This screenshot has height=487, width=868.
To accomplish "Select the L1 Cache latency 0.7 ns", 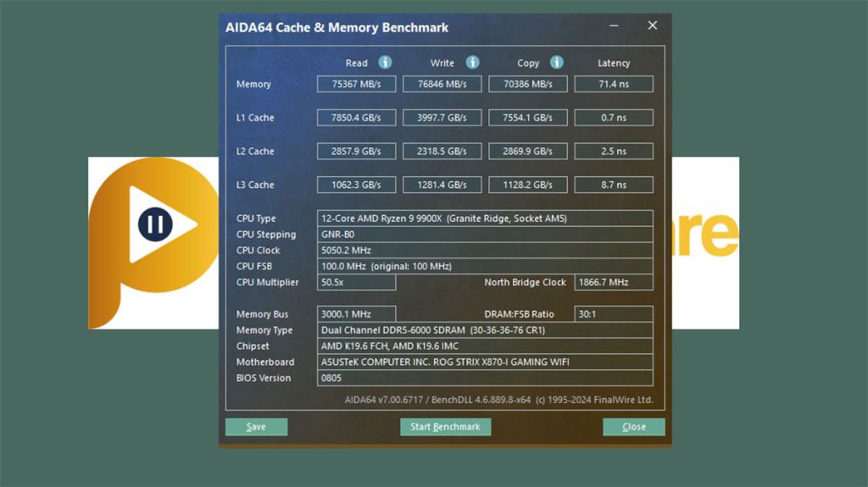I will [614, 118].
